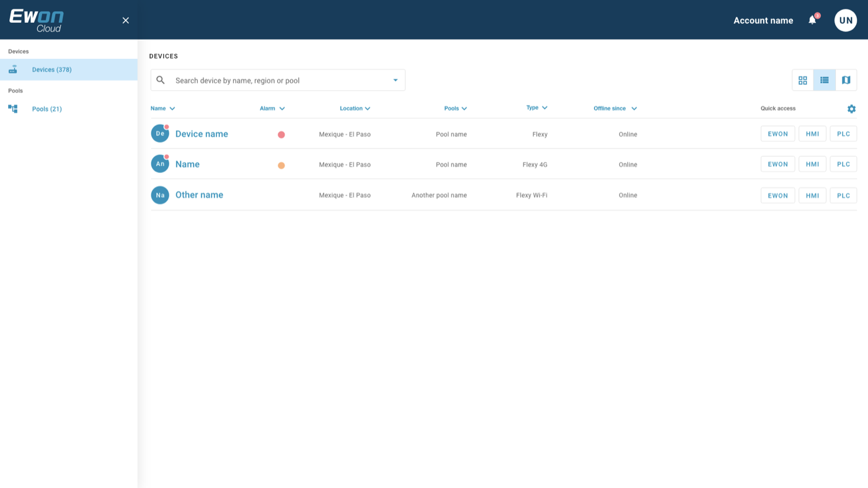Click the Quick access column header

pyautogui.click(x=778, y=109)
